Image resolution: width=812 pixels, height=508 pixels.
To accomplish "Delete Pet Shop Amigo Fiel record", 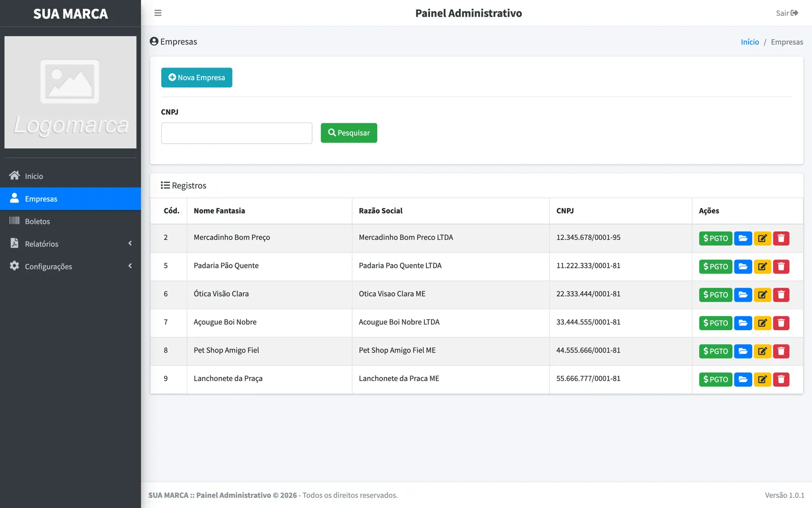I will pyautogui.click(x=781, y=351).
